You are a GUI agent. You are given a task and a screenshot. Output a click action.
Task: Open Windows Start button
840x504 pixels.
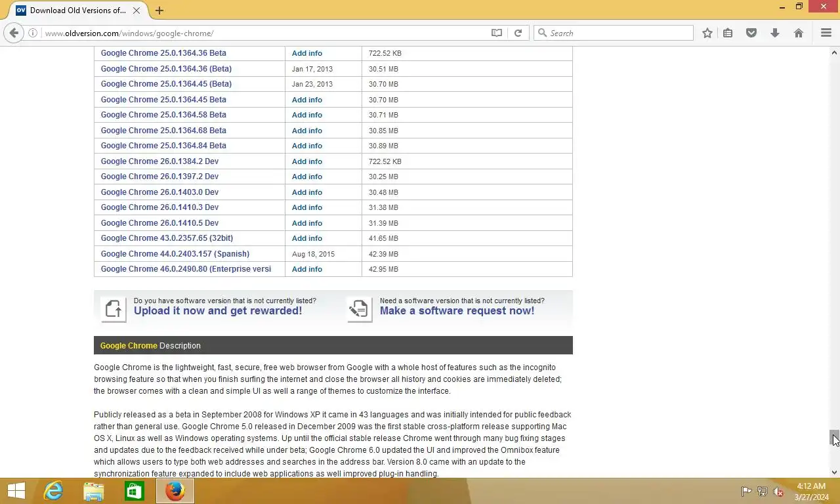coord(16,491)
